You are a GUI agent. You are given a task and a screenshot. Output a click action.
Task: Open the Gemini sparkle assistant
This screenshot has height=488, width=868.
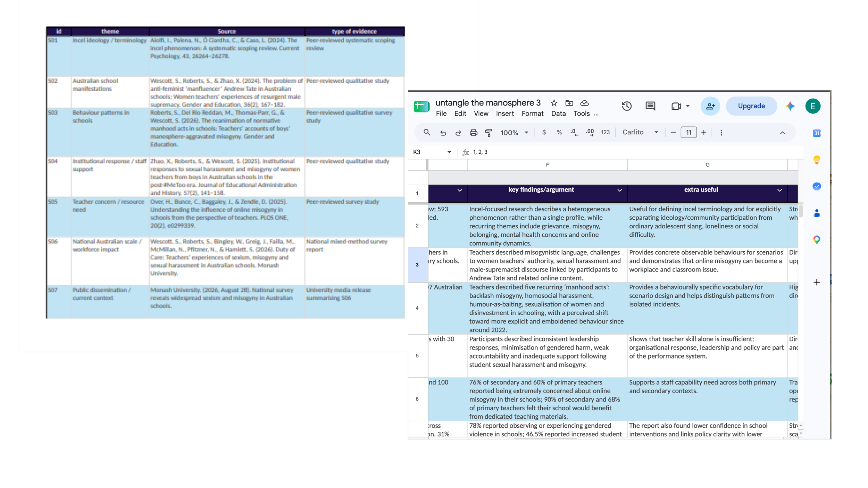point(790,106)
